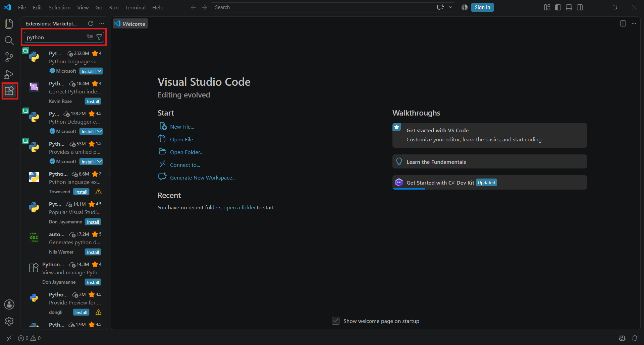Toggle secondary side bar visibility
The width and height of the screenshot is (644, 345).
coord(580,7)
